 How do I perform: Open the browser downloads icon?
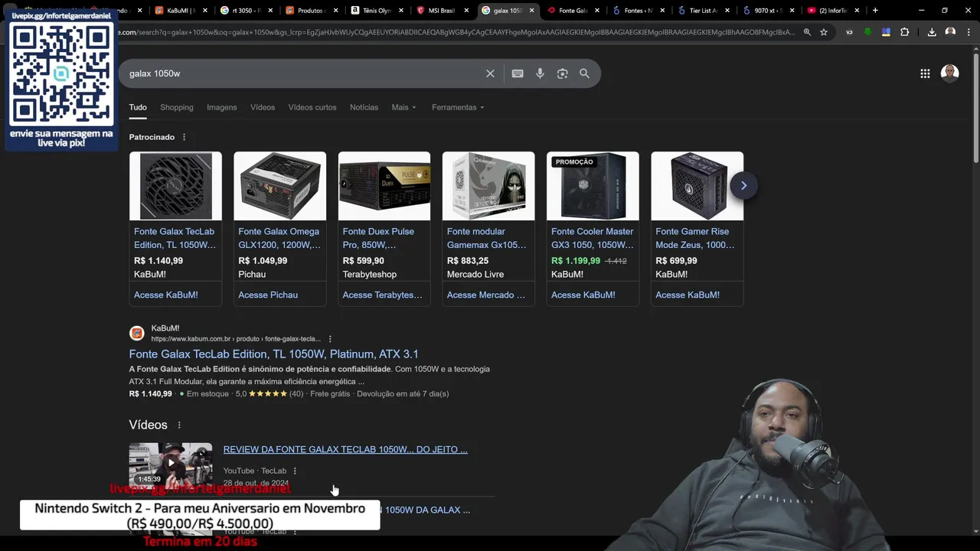click(x=932, y=32)
